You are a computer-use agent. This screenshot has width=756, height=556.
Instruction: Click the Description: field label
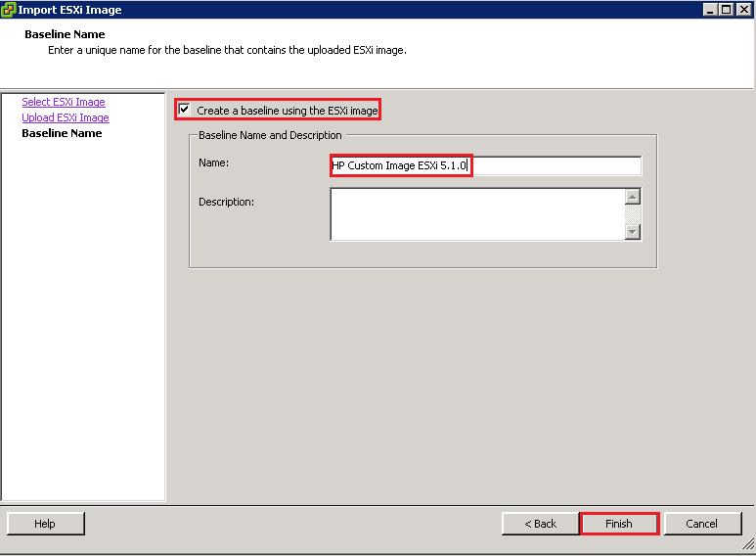(226, 202)
